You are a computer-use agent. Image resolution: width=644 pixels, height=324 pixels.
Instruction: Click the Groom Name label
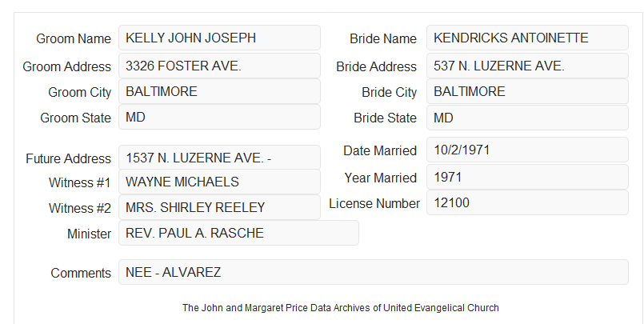74,38
